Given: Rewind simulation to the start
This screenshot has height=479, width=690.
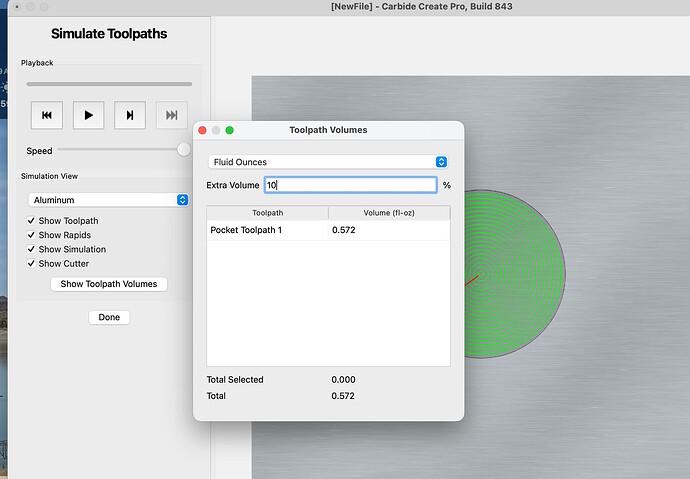Looking at the screenshot, I should 47,115.
